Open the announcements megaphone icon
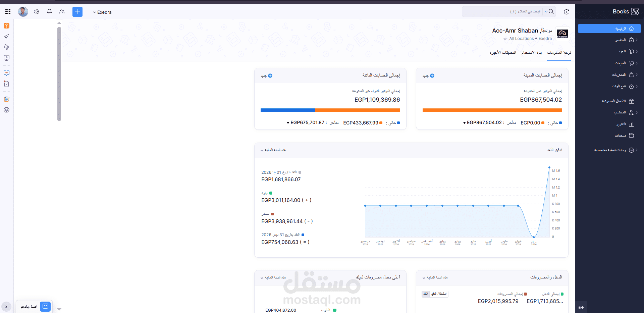Image resolution: width=644 pixels, height=313 pixels. [x=6, y=47]
